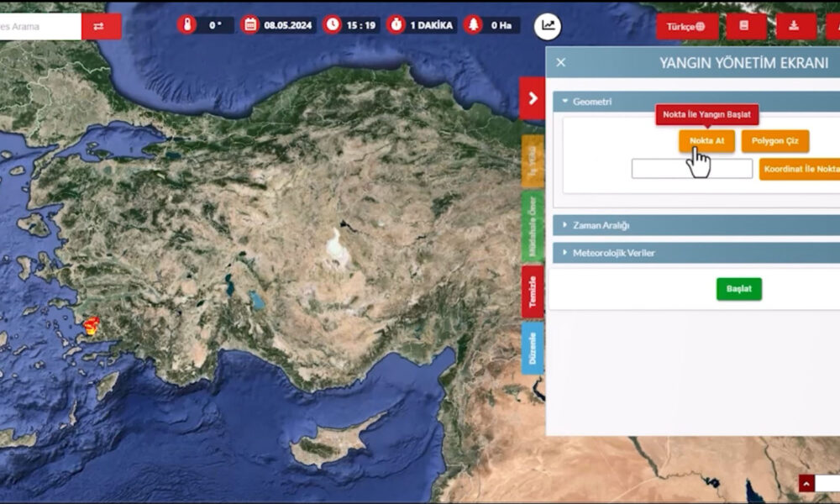Click the Polygon Çiz button
Image resolution: width=840 pixels, height=504 pixels.
click(x=774, y=141)
